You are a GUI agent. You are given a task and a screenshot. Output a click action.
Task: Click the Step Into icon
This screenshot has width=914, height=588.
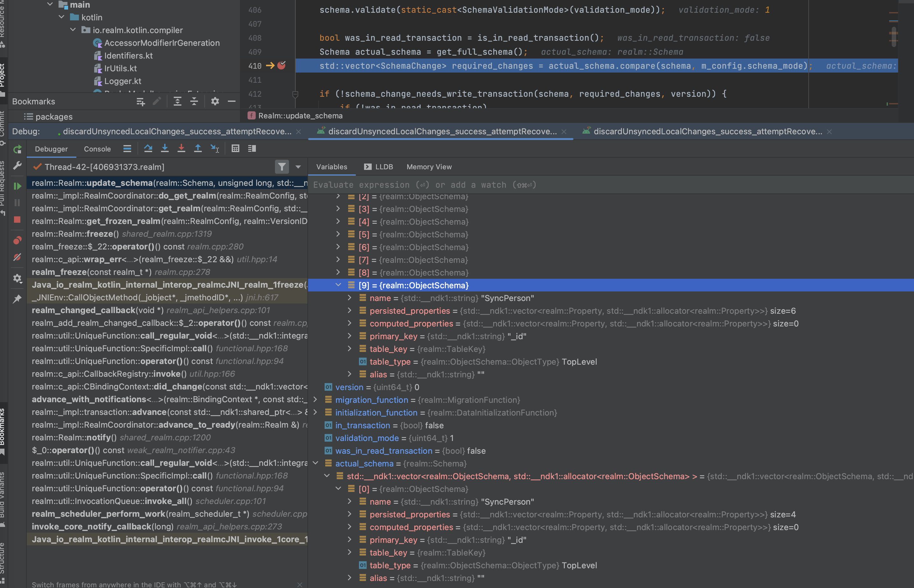click(165, 148)
